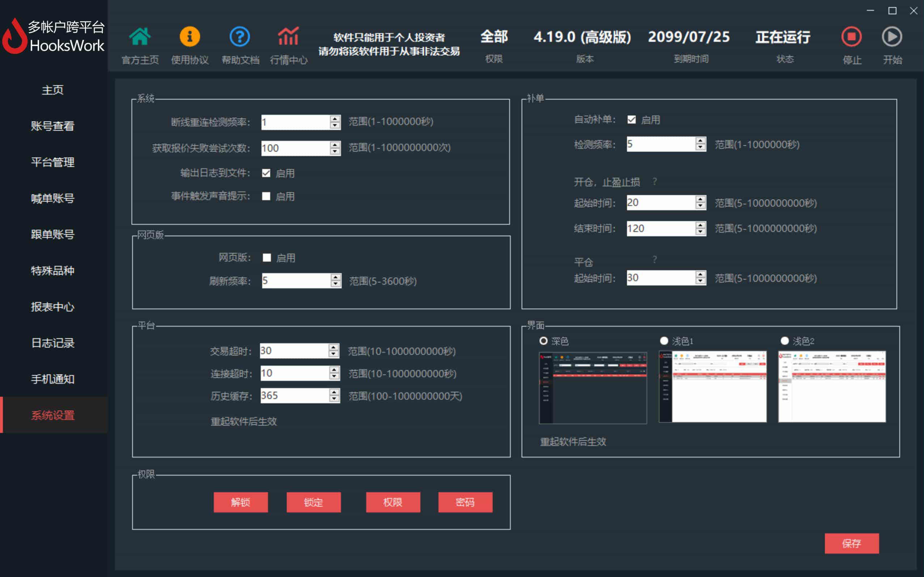Open the 使用协议 info icon
The height and width of the screenshot is (577, 924).
tap(190, 37)
